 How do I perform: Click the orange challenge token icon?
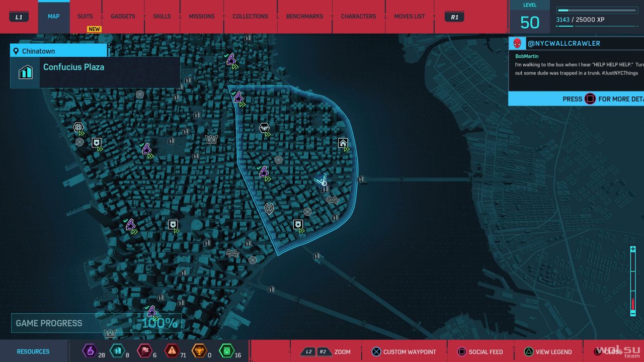click(199, 351)
